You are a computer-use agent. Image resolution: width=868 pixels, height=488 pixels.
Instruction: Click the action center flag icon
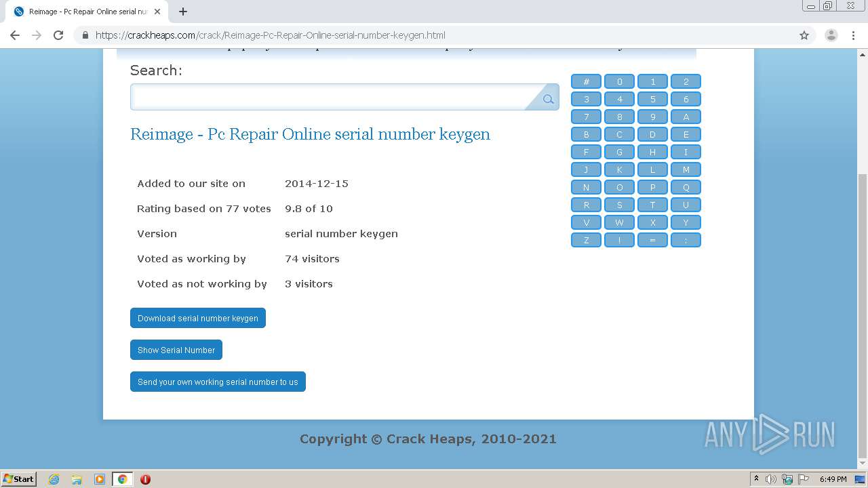803,479
